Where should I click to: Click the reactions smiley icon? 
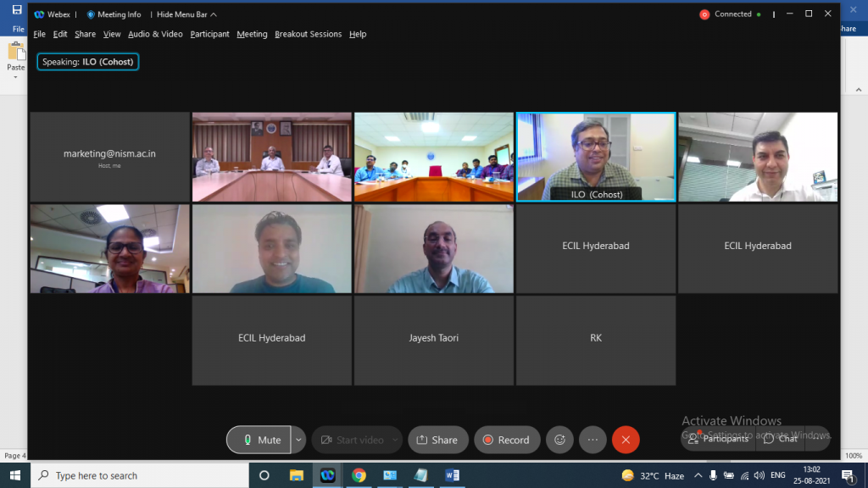coord(559,440)
